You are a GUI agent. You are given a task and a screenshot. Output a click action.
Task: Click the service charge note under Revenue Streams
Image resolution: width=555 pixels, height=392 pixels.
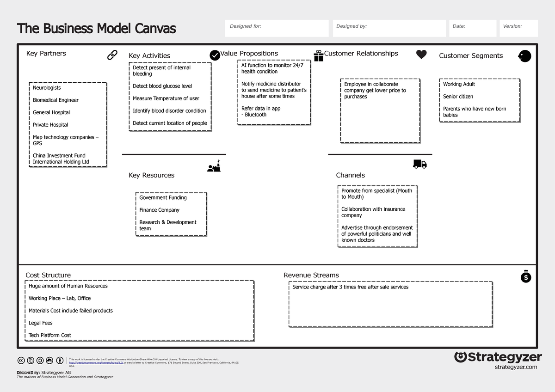(x=350, y=287)
